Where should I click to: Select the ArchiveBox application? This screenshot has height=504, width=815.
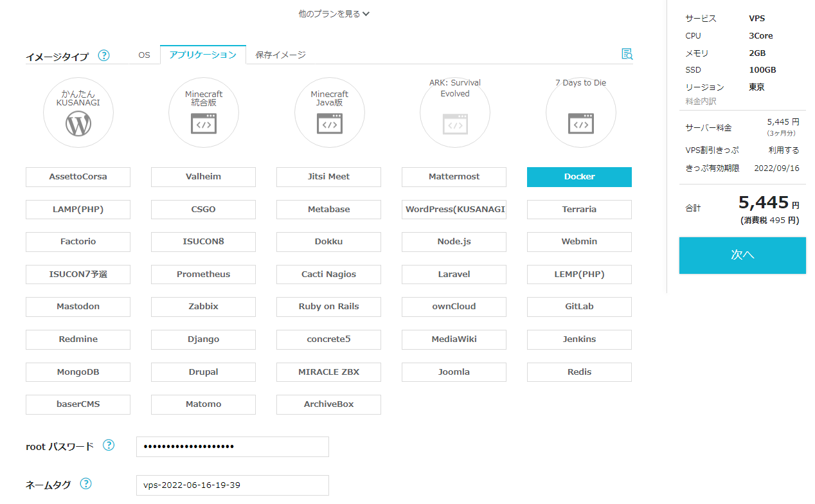click(x=328, y=404)
